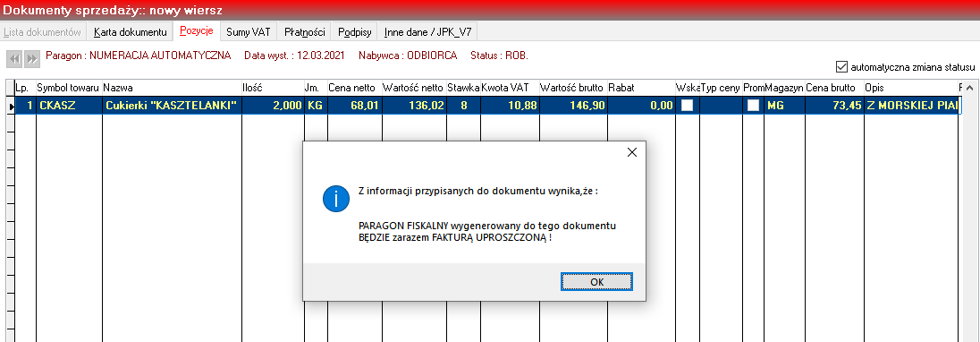
Task: Go to previous document using rewind arrows
Action: (x=14, y=59)
